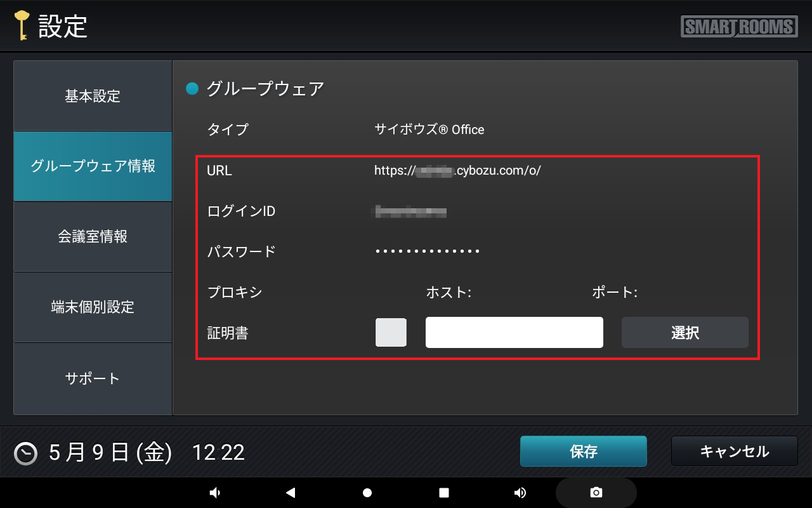The image size is (812, 508).
Task: Select the 端末個別設定 tab
Action: click(x=93, y=307)
